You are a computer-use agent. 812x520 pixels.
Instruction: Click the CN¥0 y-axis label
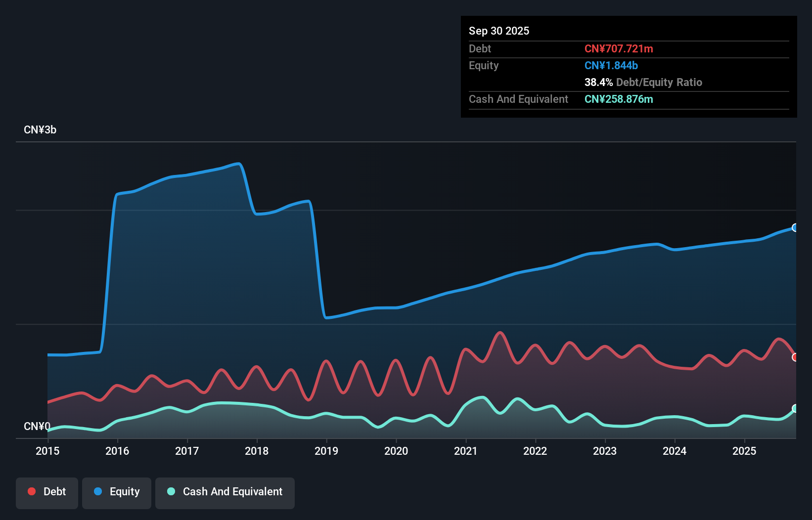[x=37, y=426]
